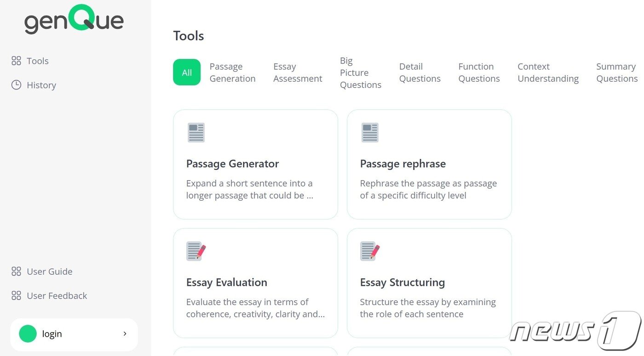Show the Detail Questions category

click(420, 73)
